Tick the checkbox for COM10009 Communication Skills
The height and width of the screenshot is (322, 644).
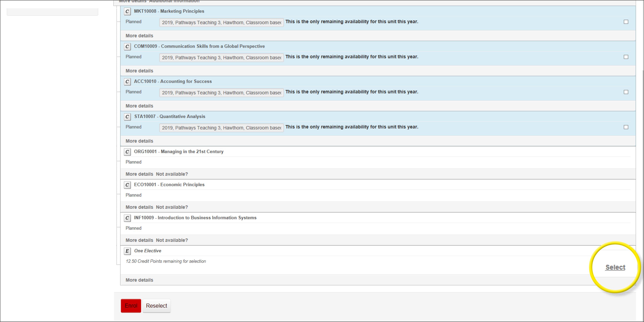(x=626, y=57)
